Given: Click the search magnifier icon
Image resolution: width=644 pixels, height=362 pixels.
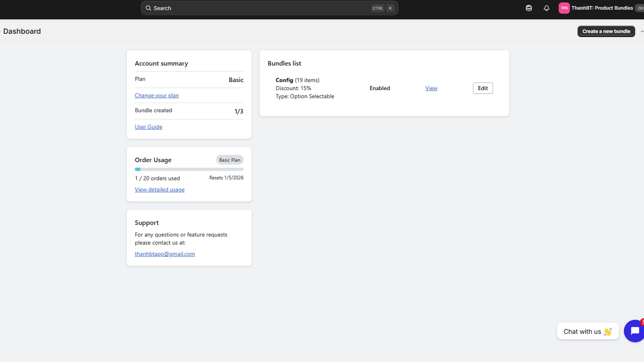Looking at the screenshot, I should [148, 8].
